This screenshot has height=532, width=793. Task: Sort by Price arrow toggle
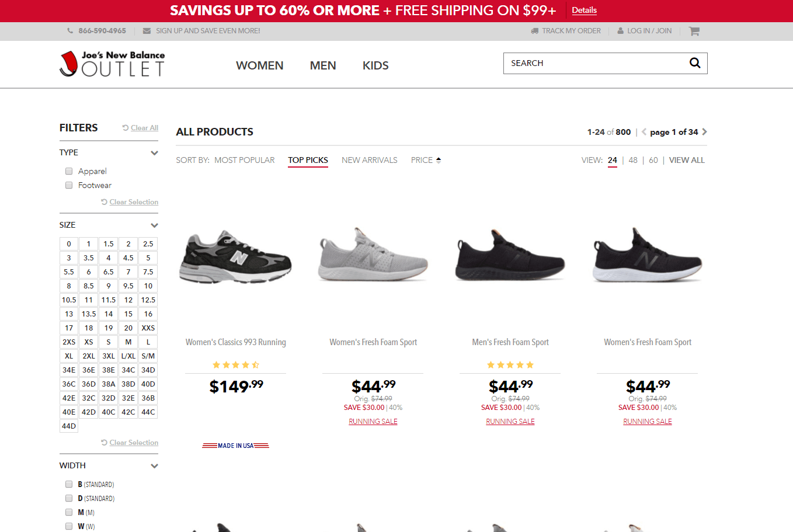click(439, 160)
